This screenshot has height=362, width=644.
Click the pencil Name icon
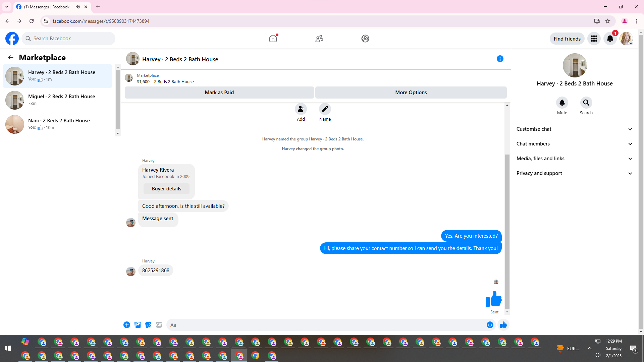pyautogui.click(x=325, y=109)
